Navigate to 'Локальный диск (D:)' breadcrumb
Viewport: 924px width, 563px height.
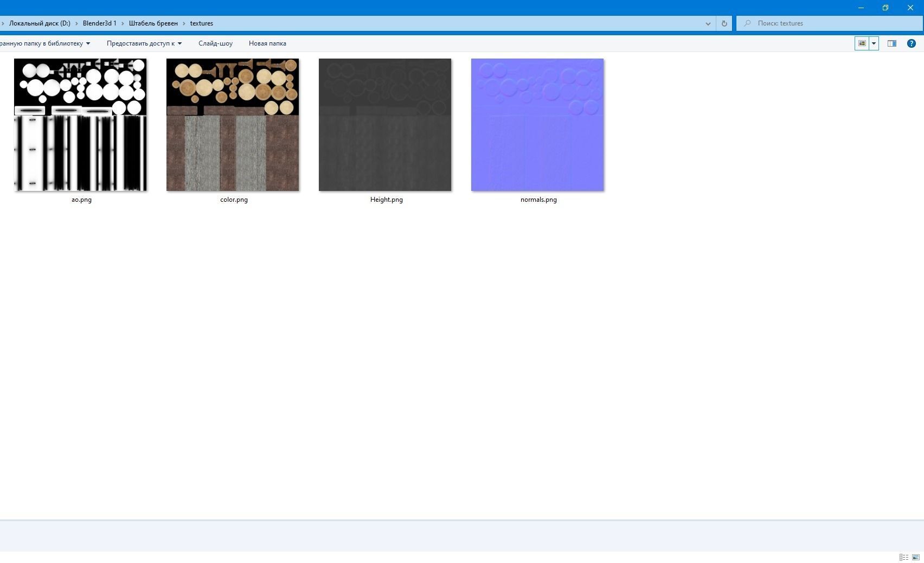40,23
